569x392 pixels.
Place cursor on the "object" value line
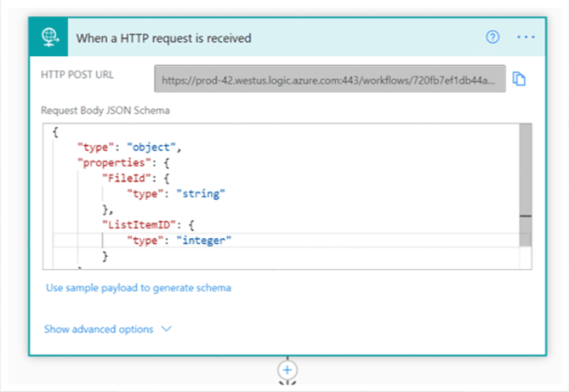(x=153, y=147)
